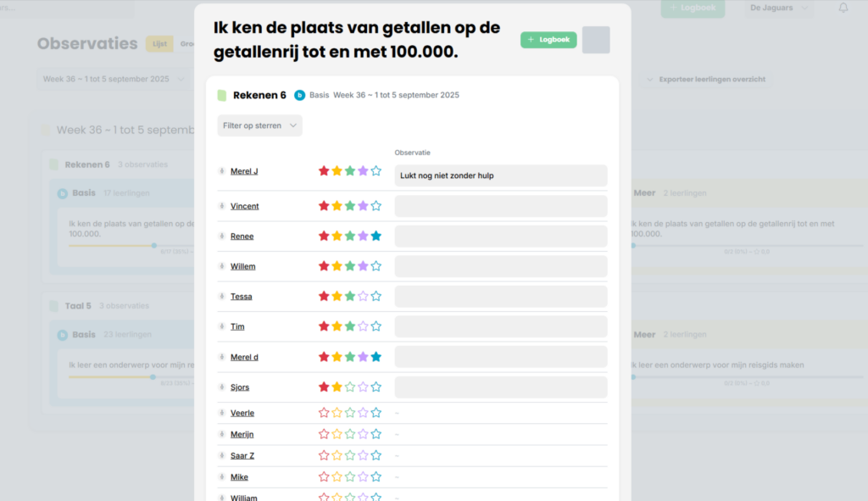
Task: Toggle Tim's fifth blue star
Action: [x=376, y=326]
